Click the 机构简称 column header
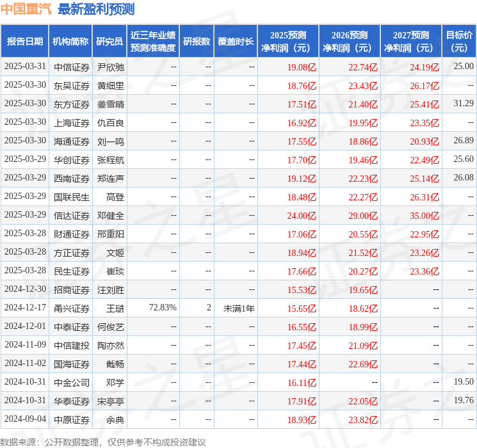 coord(70,42)
